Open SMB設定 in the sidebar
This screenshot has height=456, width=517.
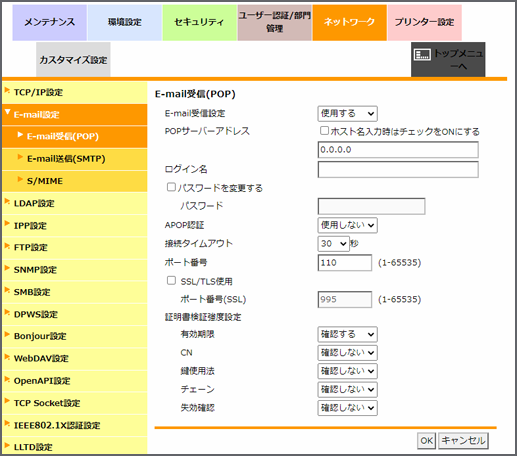[75, 292]
